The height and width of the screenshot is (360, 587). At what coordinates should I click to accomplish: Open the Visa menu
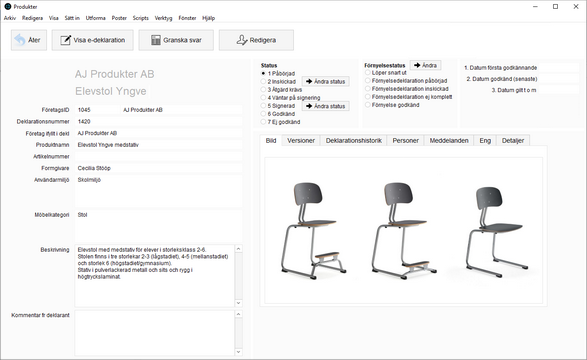click(x=54, y=18)
